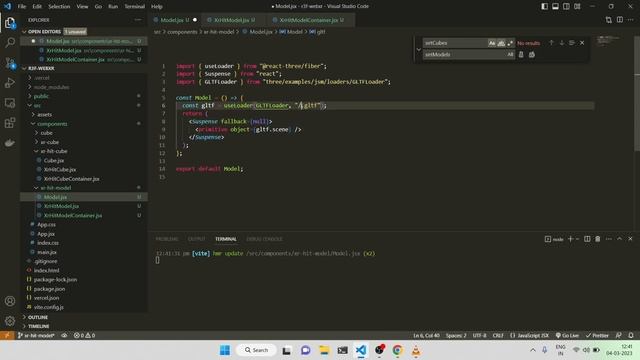
Task: Open the Search view in the activity bar
Action: [x=10, y=42]
